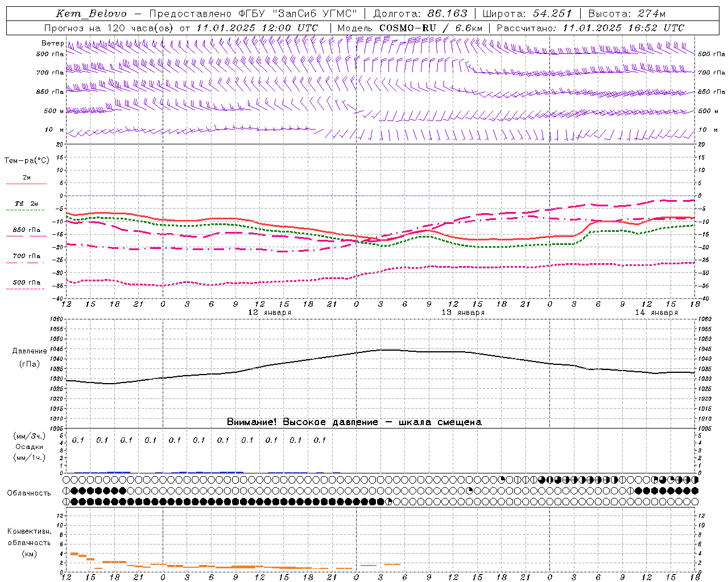
Task: Click the 'Тем-ра(°C)' temperature panel label
Action: click(27, 161)
